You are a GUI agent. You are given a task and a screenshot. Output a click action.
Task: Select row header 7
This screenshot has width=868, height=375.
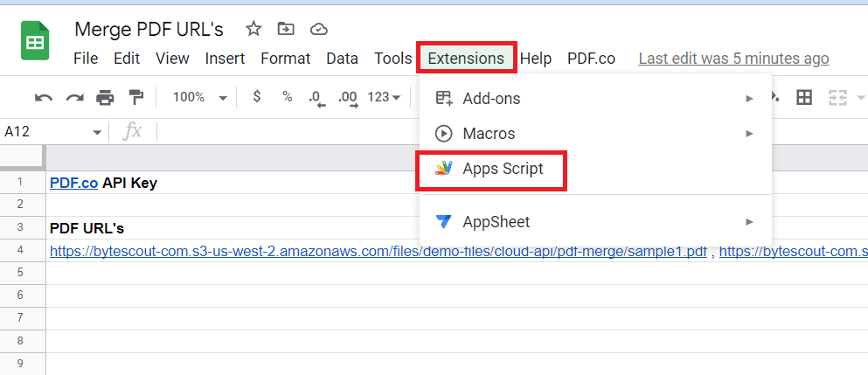pos(21,318)
